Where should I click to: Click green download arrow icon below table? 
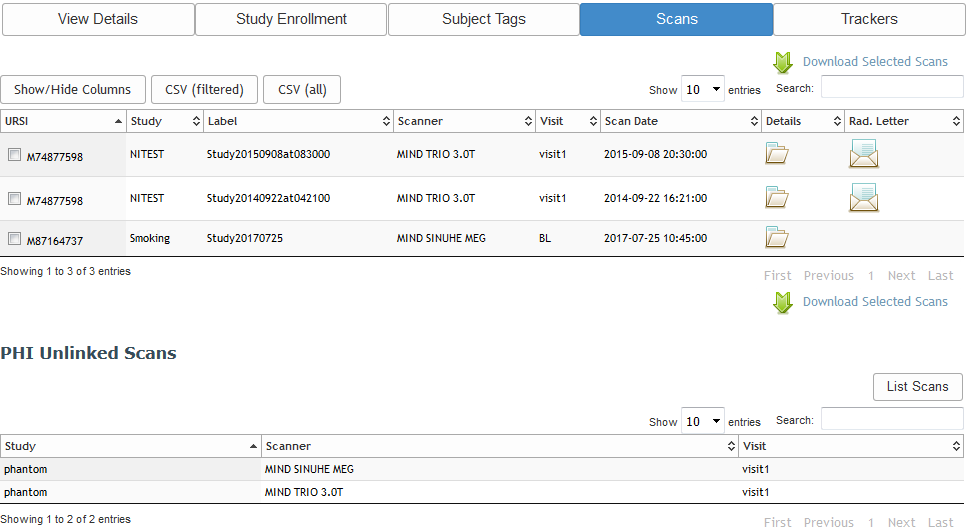[783, 303]
